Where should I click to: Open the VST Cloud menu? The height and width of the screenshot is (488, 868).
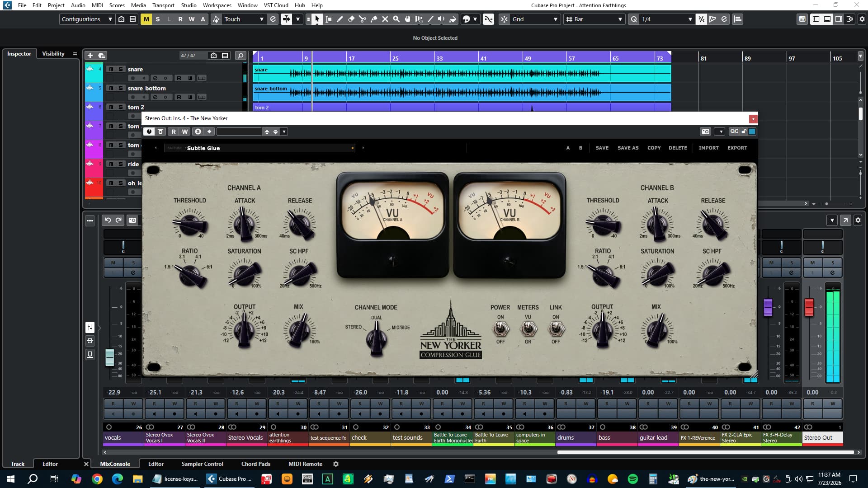click(276, 5)
